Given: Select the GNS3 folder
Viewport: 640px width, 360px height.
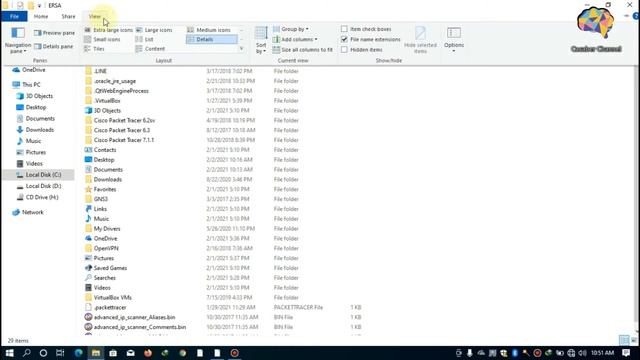Looking at the screenshot, I should tap(96, 199).
